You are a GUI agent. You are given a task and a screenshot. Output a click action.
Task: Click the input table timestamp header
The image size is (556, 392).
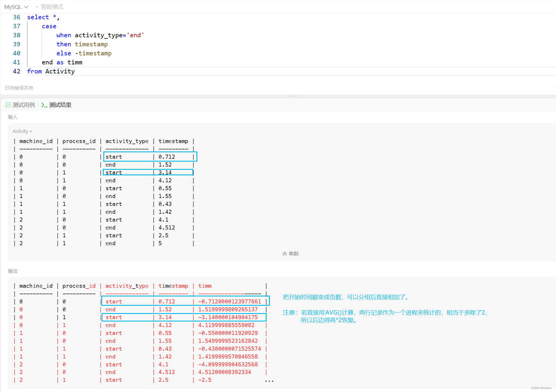point(173,141)
